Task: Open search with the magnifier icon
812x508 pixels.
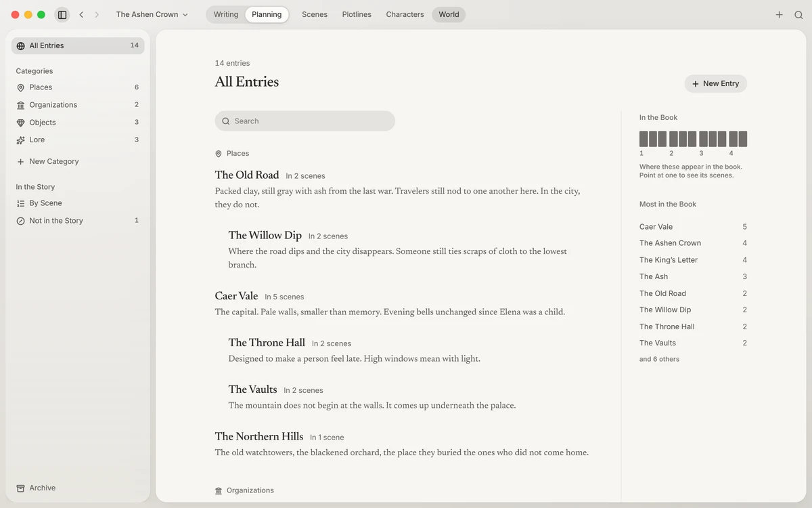Action: [798, 14]
